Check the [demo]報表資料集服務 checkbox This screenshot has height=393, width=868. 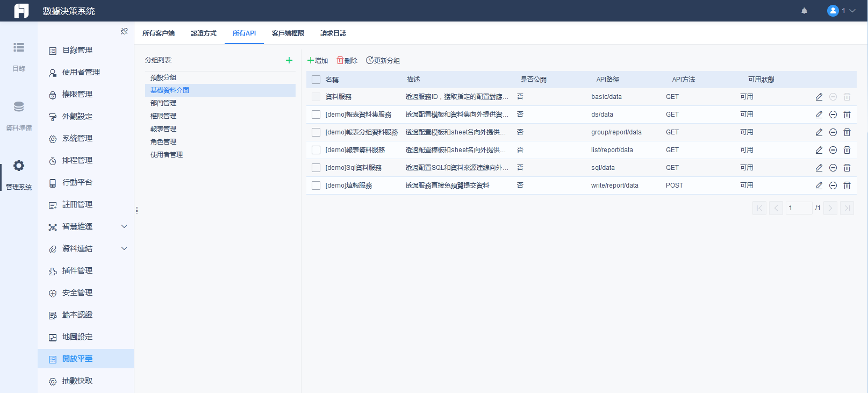(316, 115)
